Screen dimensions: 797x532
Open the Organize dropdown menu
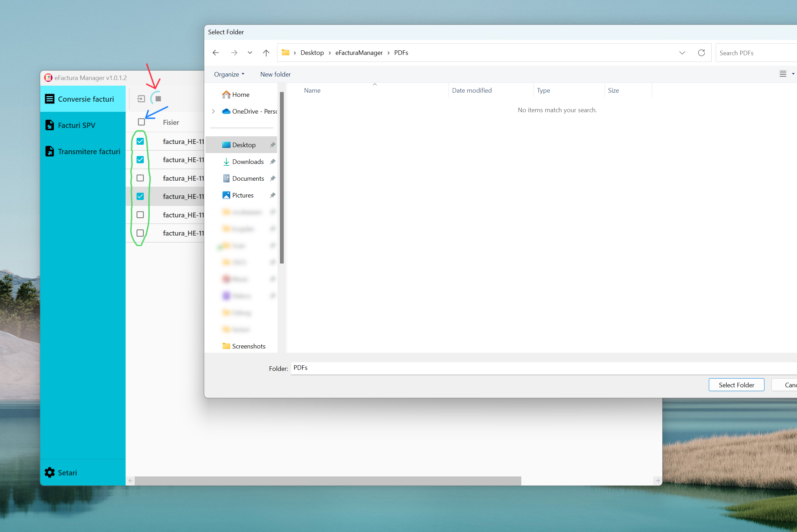(x=229, y=74)
